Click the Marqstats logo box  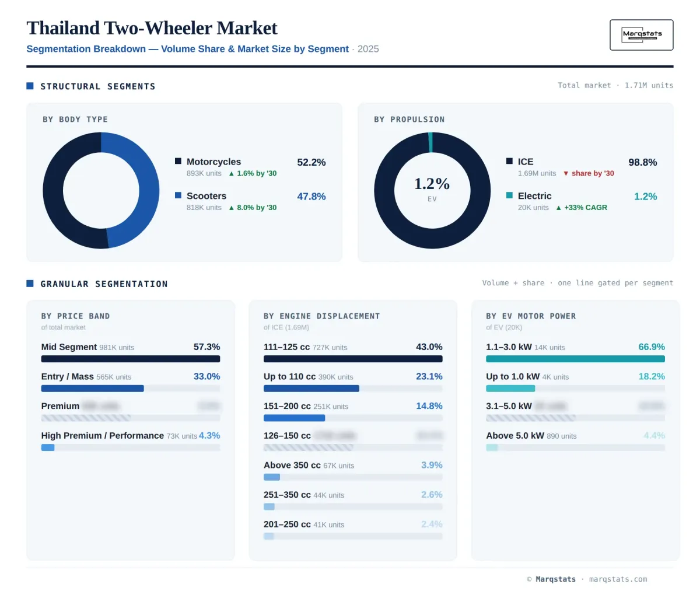(641, 35)
